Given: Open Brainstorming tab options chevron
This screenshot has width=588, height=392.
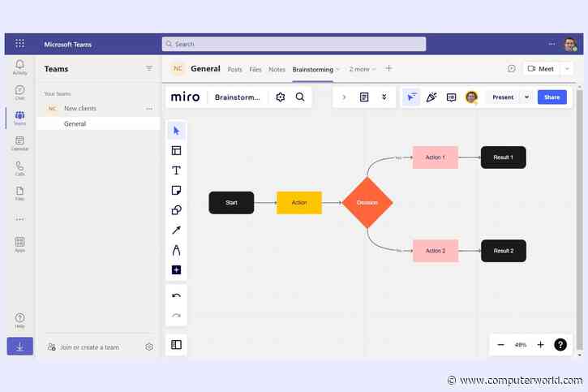Looking at the screenshot, I should [337, 70].
